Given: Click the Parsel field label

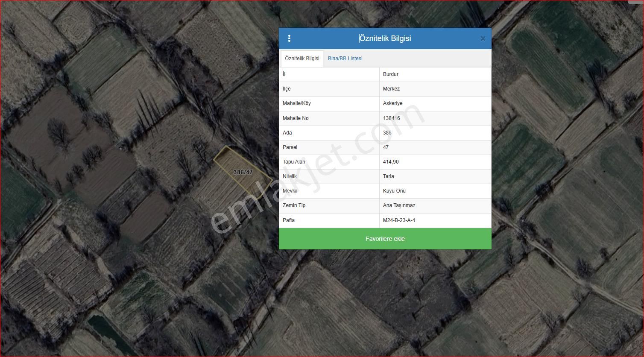Looking at the screenshot, I should (290, 147).
